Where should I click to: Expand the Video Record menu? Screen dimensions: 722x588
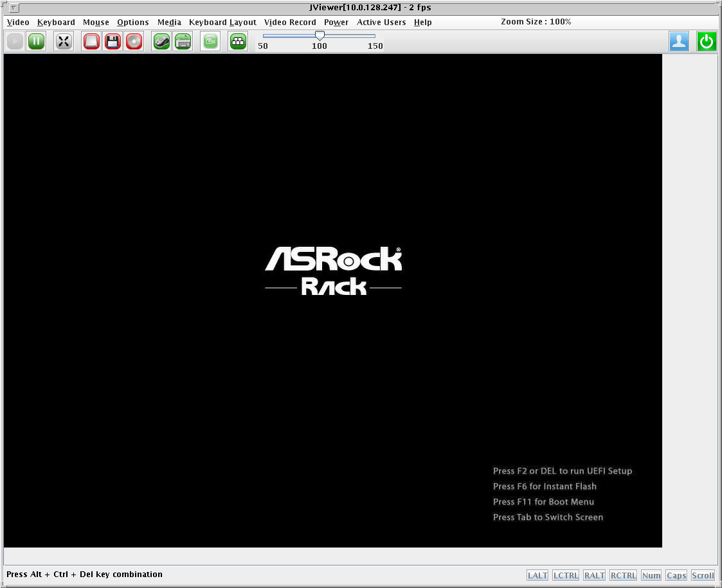click(x=290, y=22)
